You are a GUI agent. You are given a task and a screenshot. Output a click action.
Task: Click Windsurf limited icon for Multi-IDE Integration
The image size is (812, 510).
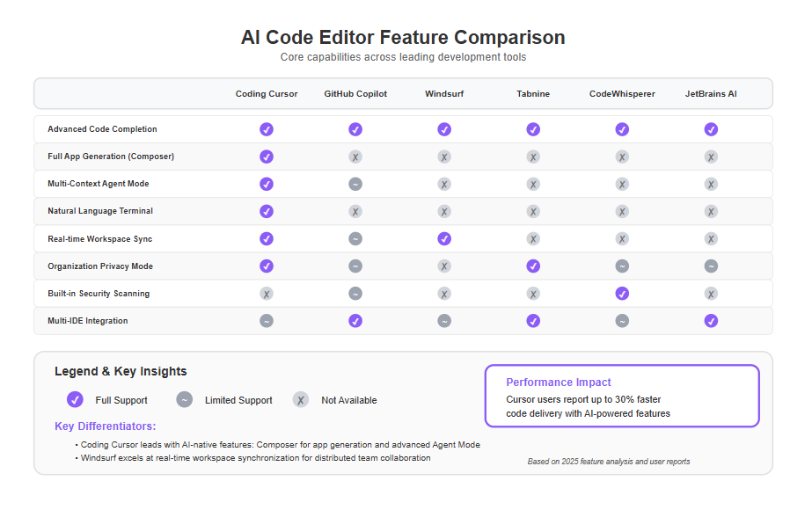coord(444,321)
